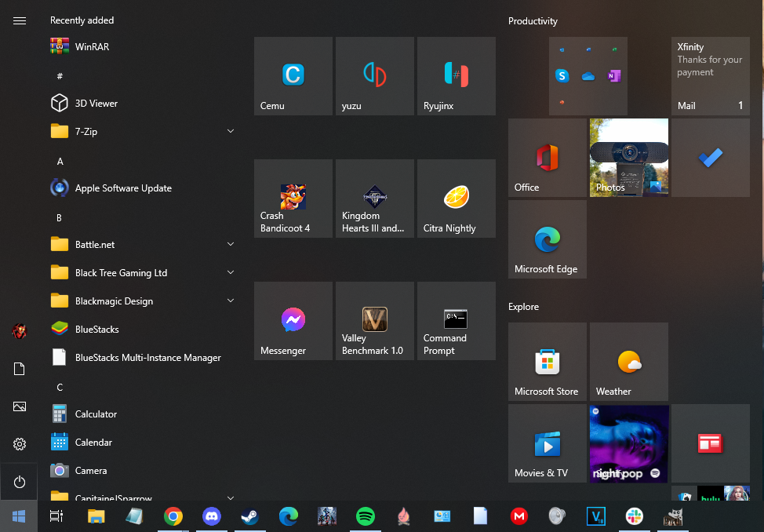Click the letter C section header
Image resolution: width=764 pixels, height=532 pixels.
tap(60, 388)
